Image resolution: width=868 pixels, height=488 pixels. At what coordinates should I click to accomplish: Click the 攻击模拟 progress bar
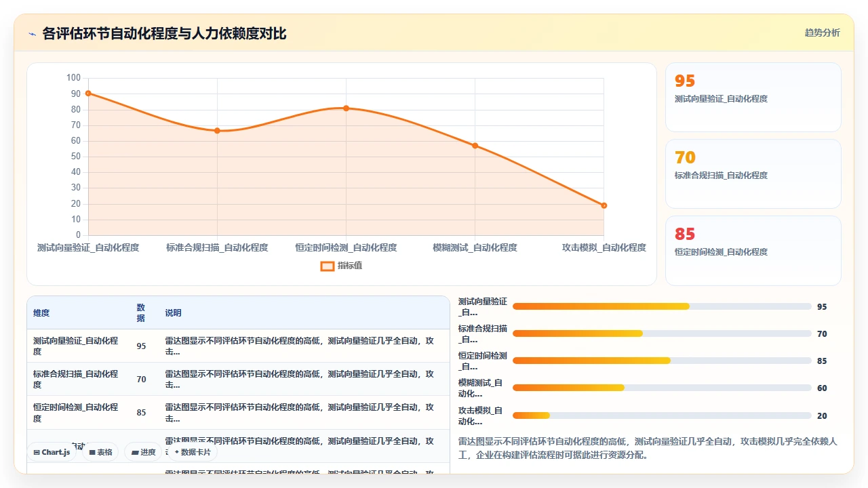(662, 415)
